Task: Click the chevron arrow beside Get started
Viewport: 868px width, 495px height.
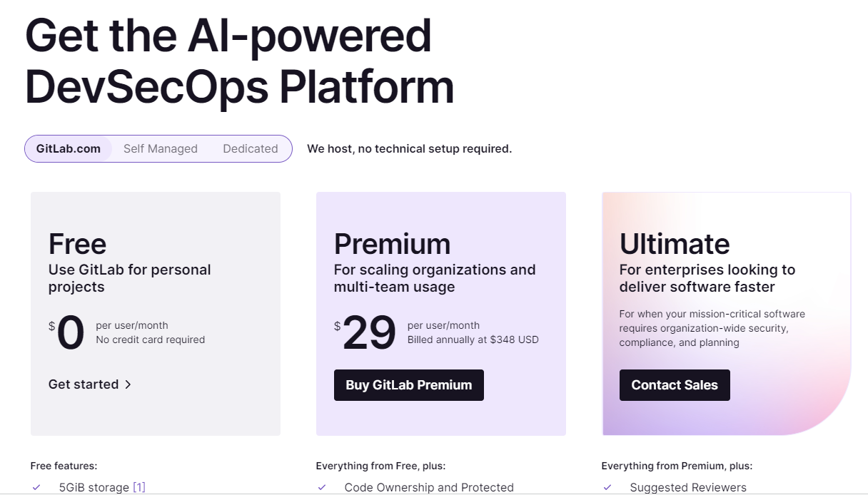Action: 128,384
